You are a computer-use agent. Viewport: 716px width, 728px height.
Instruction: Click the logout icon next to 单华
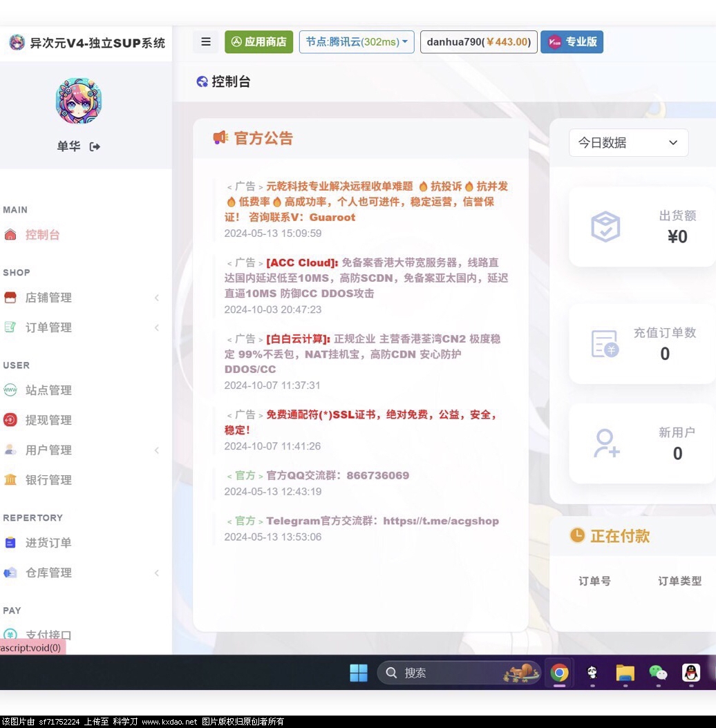coord(95,146)
